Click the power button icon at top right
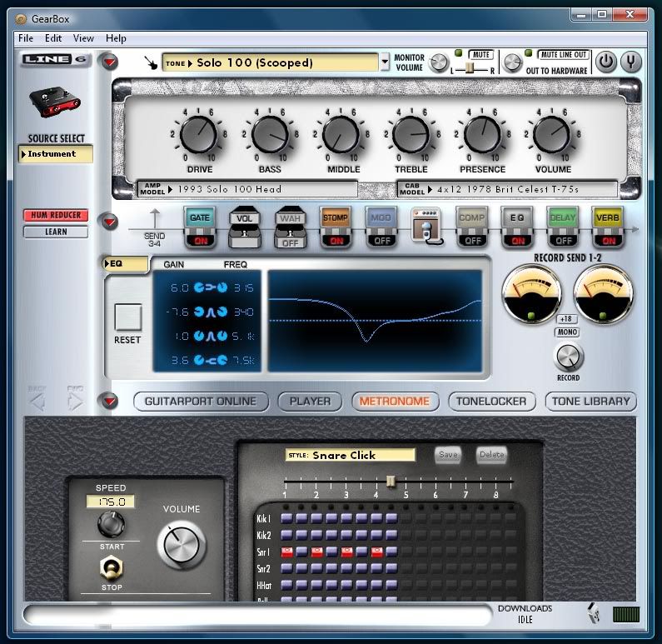 click(606, 62)
